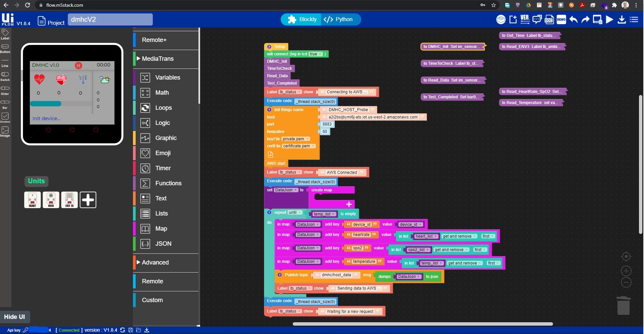Open the Loops block category
This screenshot has height=334, width=644.
tap(166, 108)
